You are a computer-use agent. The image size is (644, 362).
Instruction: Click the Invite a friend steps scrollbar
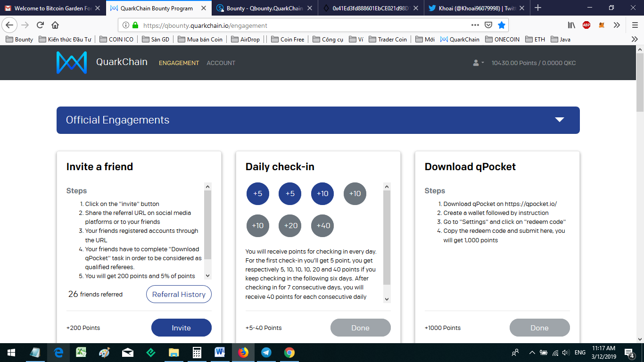[208, 225]
